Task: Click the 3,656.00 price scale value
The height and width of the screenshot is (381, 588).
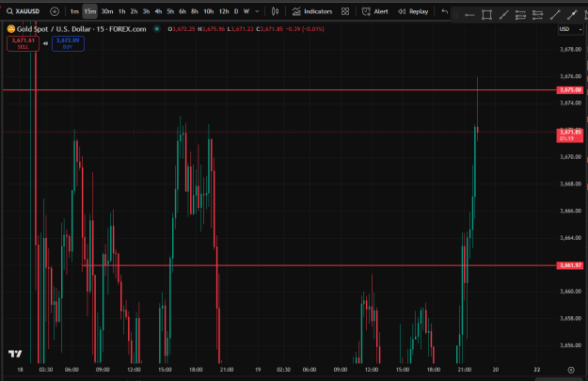Action: pos(570,345)
